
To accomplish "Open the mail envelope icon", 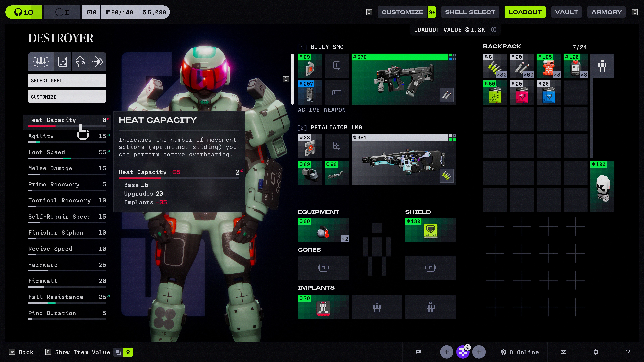I will (x=563, y=352).
